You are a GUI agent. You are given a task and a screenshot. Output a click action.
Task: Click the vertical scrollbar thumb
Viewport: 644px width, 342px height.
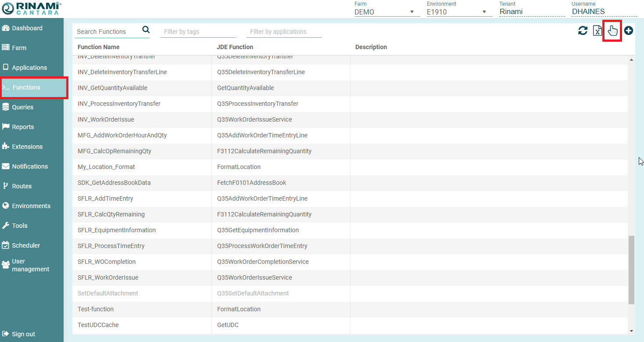631,270
